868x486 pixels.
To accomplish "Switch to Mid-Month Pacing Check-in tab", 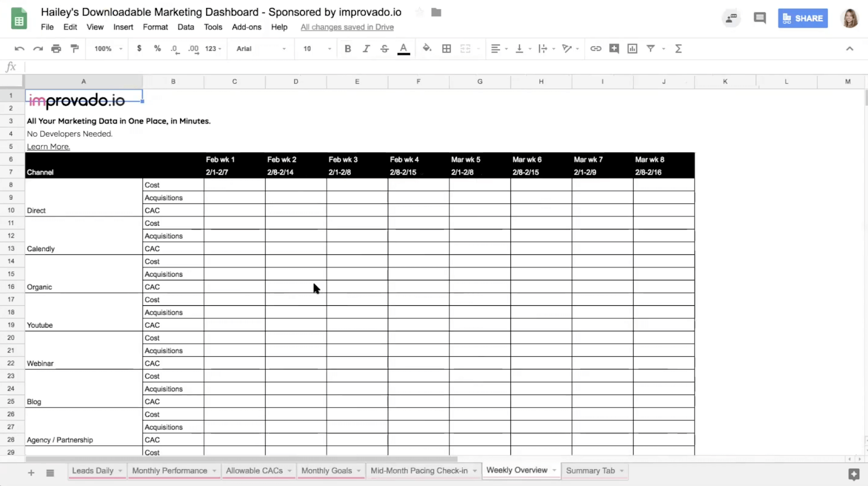I will (x=419, y=471).
